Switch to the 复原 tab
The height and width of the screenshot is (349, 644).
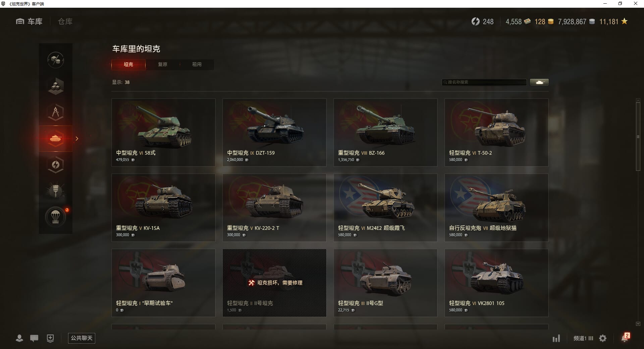pos(163,64)
